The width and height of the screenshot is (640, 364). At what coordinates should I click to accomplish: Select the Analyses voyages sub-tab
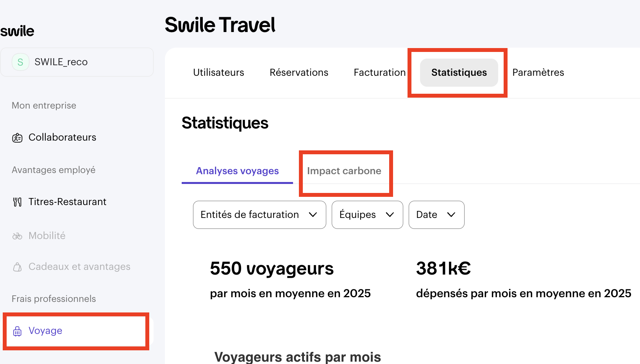(x=237, y=171)
